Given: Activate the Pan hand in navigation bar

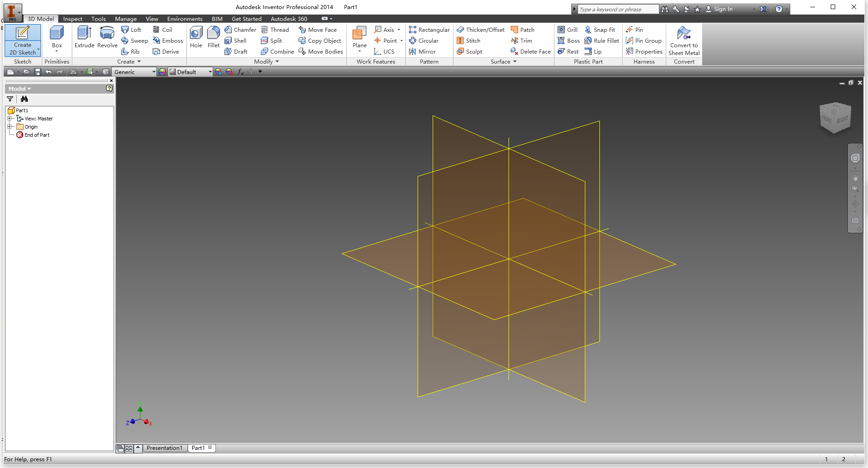Looking at the screenshot, I should click(855, 177).
